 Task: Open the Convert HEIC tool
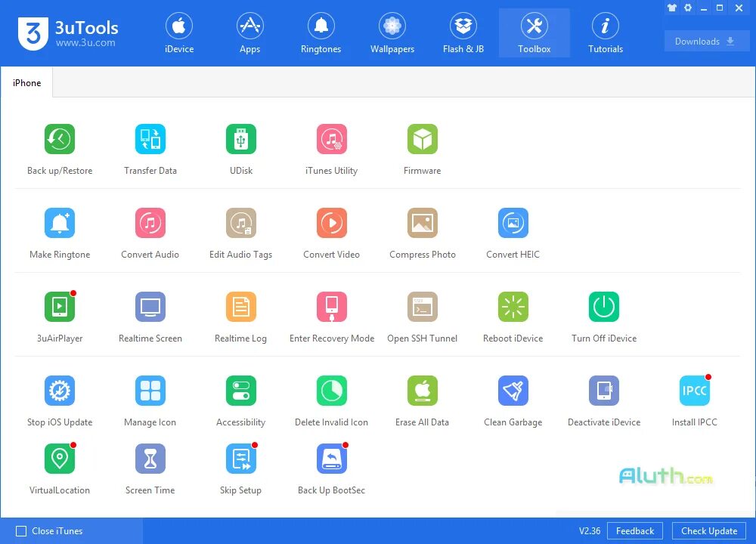tap(513, 223)
